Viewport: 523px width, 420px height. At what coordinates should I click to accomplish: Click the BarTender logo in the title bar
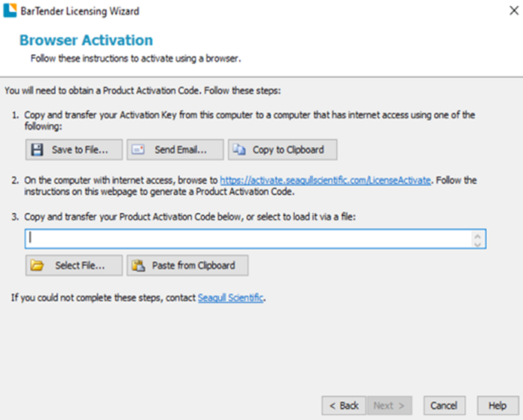point(10,11)
